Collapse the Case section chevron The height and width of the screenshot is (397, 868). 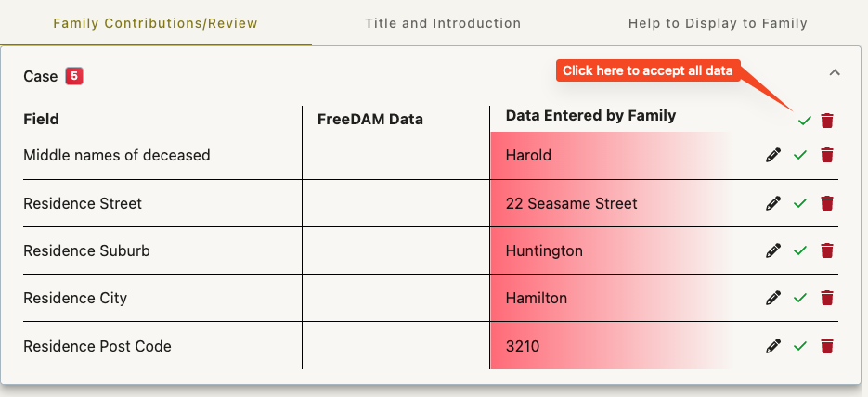[x=835, y=72]
